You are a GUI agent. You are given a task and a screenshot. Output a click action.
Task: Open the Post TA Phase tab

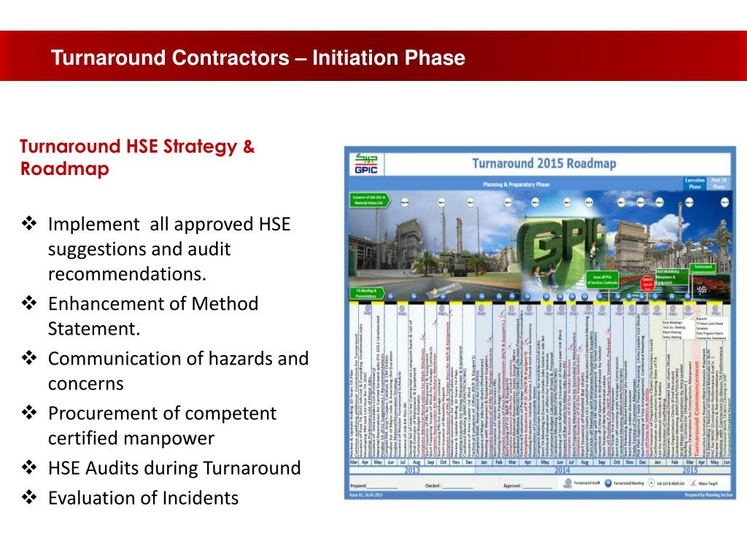tap(718, 182)
